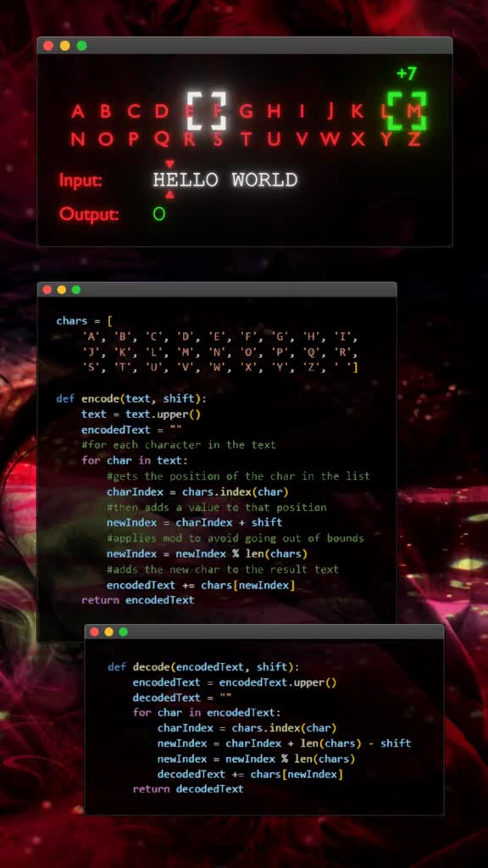Click the white bracket selector over letters E F
Image resolution: width=488 pixels, height=868 pixels.
[x=207, y=111]
